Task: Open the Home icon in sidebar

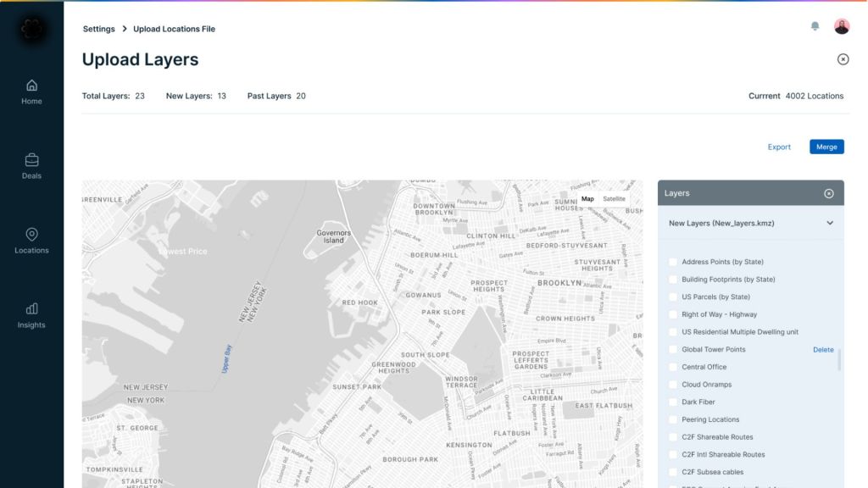Action: [x=31, y=86]
